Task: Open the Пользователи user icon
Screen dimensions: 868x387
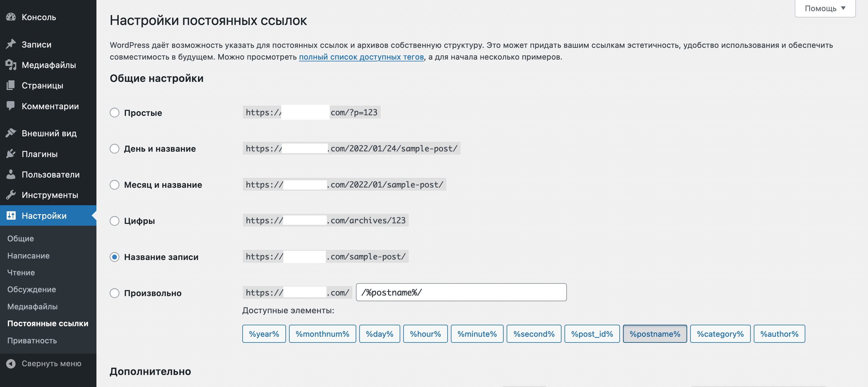Action: point(11,174)
